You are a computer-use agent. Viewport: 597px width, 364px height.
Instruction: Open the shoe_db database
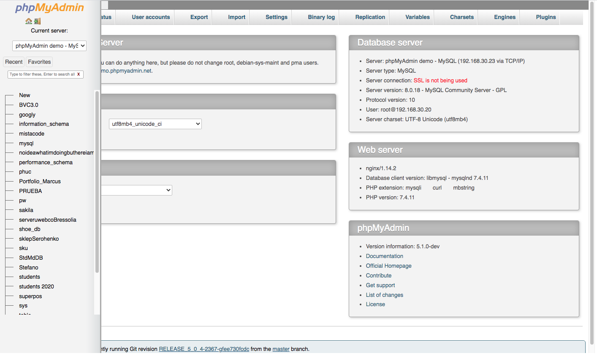pyautogui.click(x=30, y=229)
